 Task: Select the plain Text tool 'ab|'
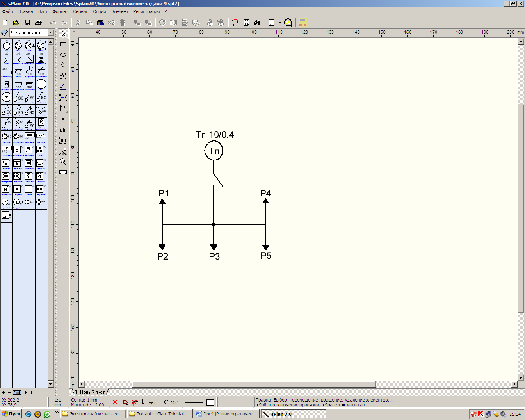pyautogui.click(x=63, y=130)
